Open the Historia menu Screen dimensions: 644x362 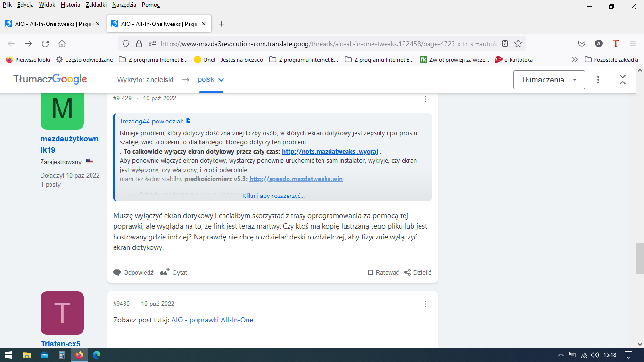click(x=70, y=5)
